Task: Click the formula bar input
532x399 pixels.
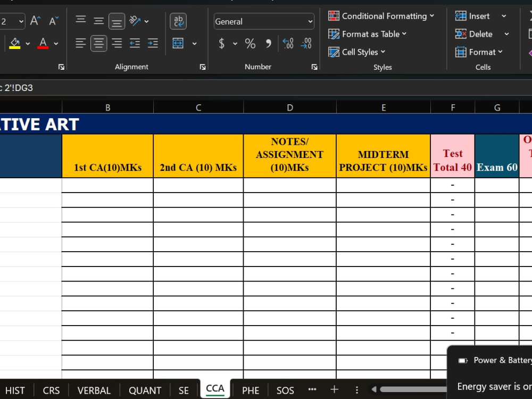Action: [x=266, y=88]
